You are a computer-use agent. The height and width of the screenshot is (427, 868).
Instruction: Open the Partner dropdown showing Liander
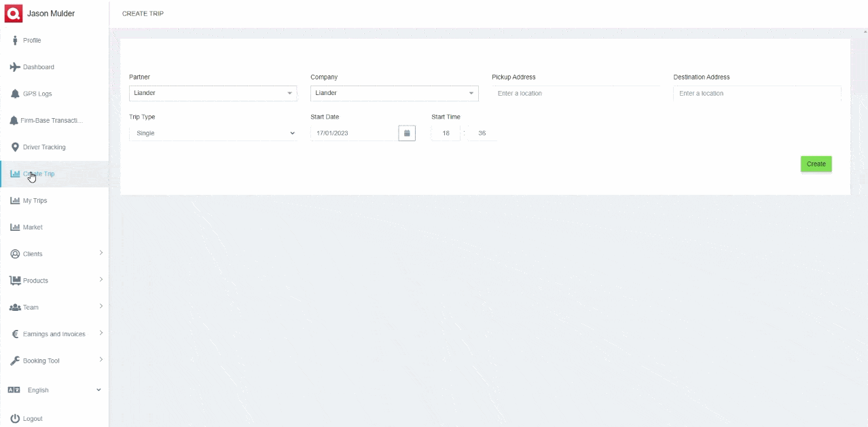213,93
